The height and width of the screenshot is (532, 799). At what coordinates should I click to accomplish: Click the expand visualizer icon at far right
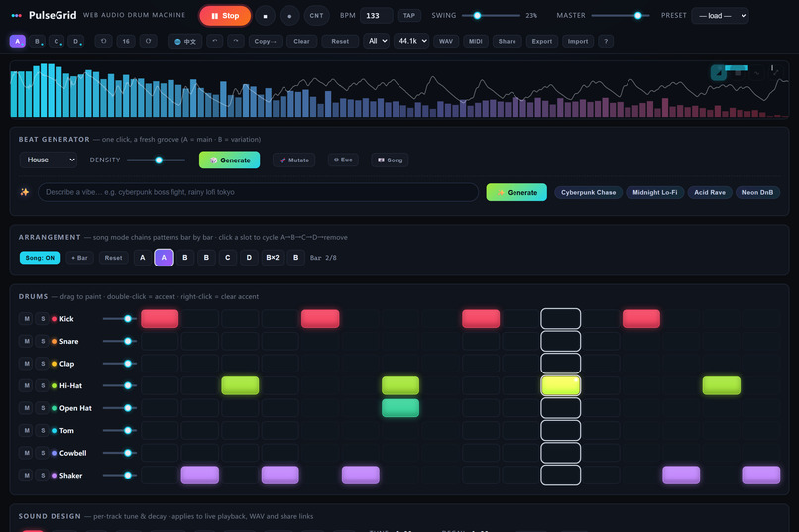(775, 73)
